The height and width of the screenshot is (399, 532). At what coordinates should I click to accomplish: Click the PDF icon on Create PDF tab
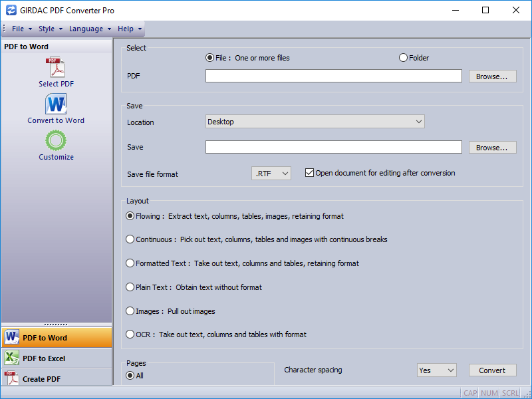11,378
